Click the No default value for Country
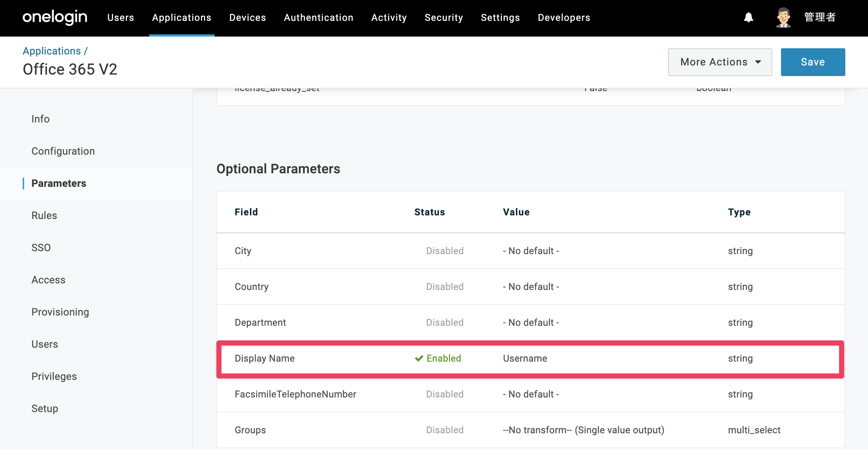 pos(531,287)
